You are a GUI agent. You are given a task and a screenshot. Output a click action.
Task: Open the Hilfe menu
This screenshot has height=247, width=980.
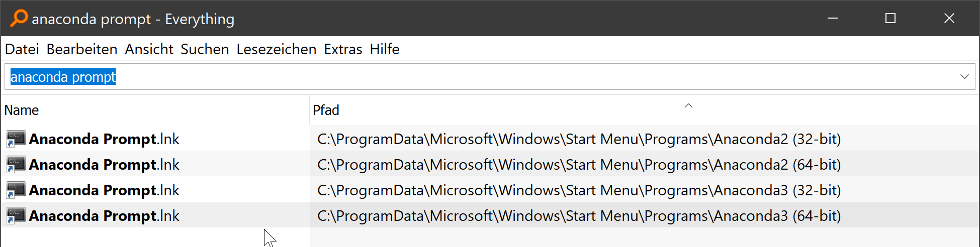[385, 49]
